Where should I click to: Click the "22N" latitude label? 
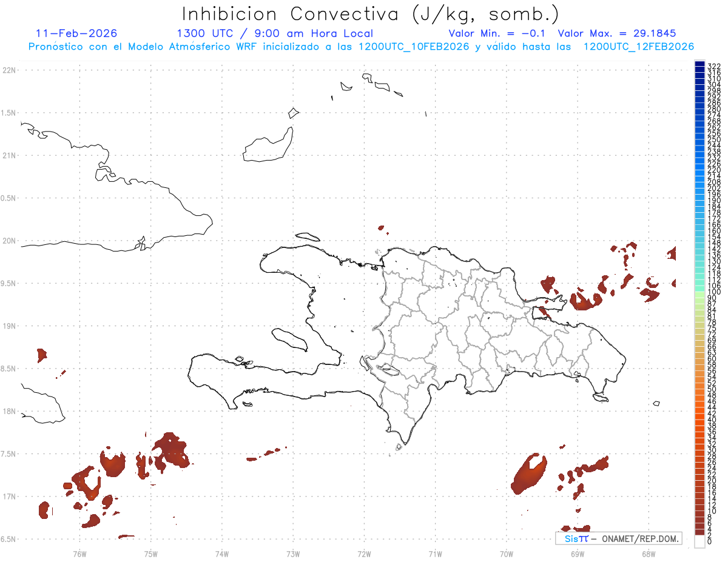click(x=9, y=70)
